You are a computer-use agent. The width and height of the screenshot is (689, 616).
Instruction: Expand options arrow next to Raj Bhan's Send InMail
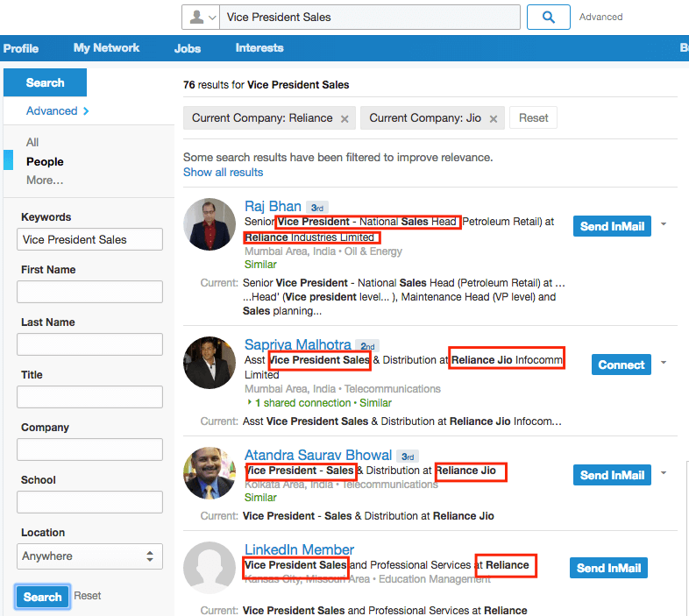[x=664, y=224]
